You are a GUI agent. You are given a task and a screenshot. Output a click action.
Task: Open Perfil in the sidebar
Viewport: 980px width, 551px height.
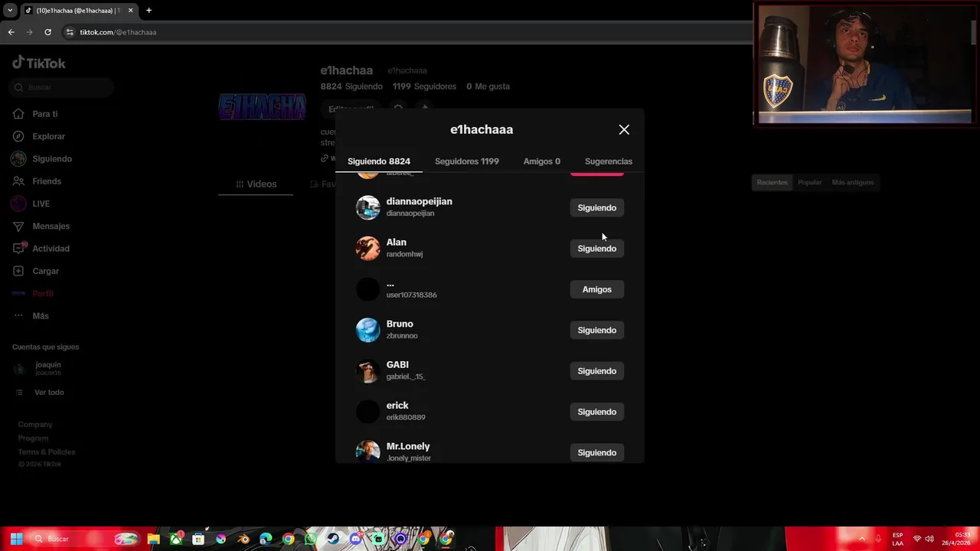pos(42,294)
